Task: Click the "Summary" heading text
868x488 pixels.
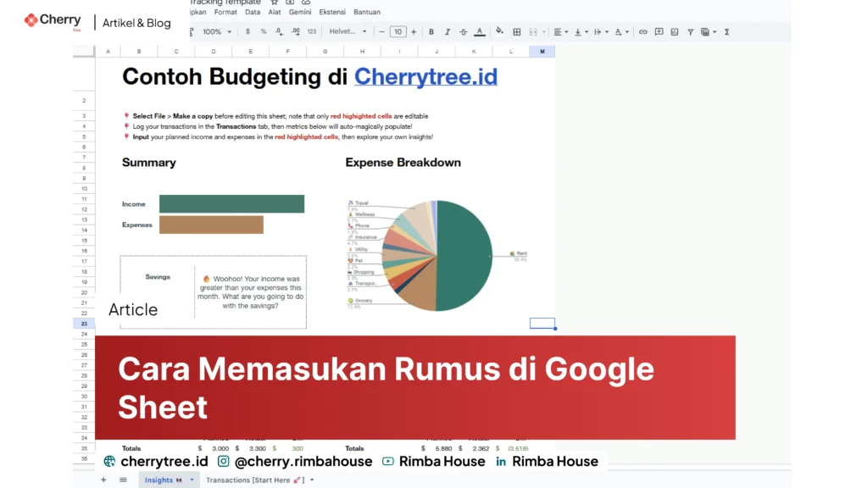Action: tap(149, 162)
